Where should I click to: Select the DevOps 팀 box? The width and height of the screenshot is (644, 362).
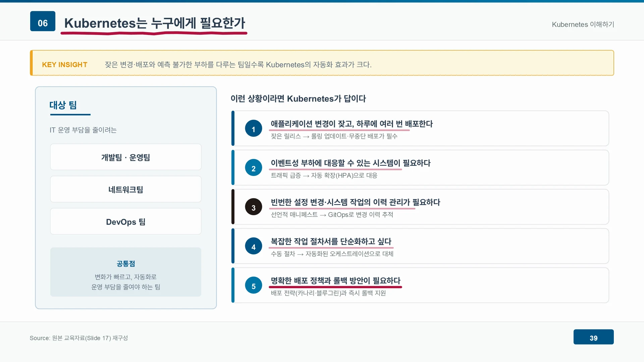pyautogui.click(x=126, y=221)
